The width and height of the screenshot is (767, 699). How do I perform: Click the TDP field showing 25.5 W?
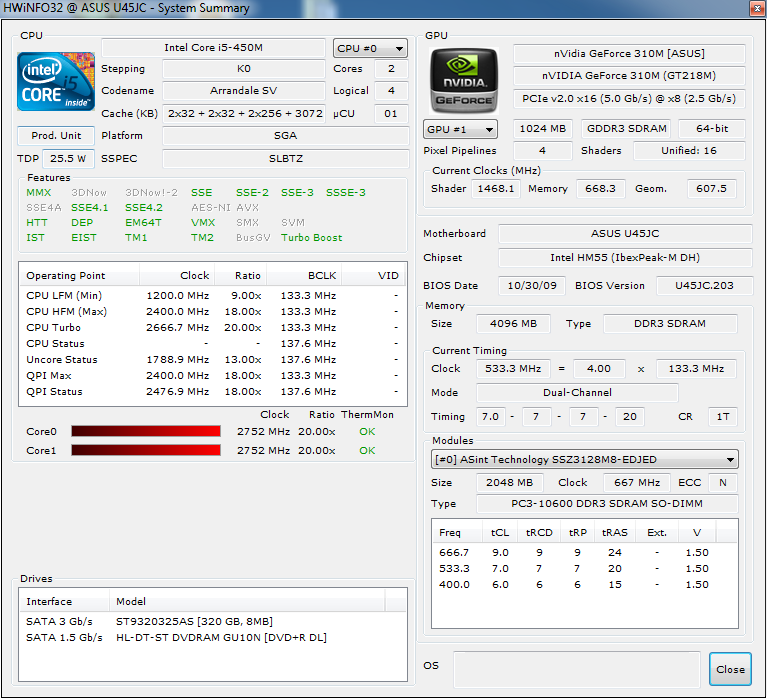point(68,158)
